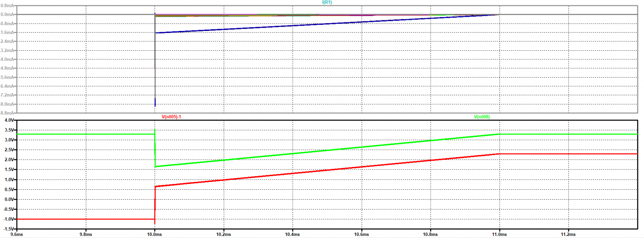
Task: Click the 10.6ms time axis label
Action: [361, 234]
